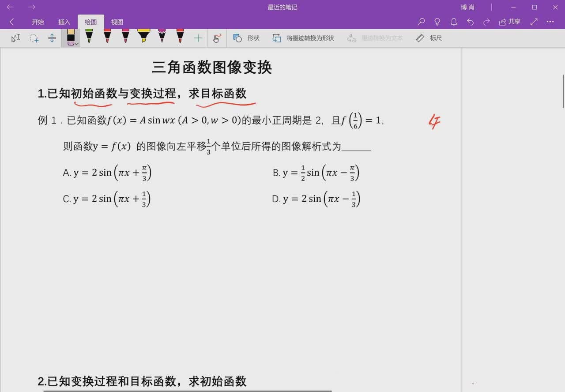Toggle Draw with Touch mode
This screenshot has width=565, height=392.
pos(216,38)
